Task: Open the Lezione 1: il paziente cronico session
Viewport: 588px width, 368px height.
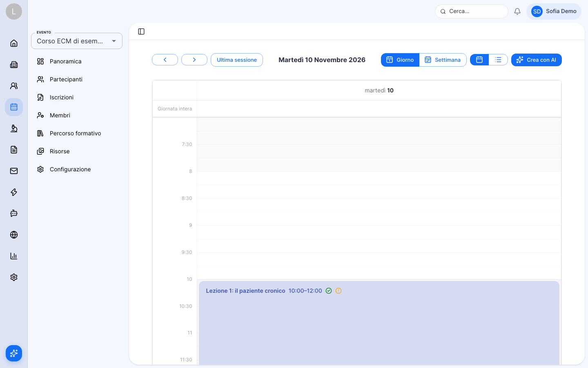Action: pos(379,323)
